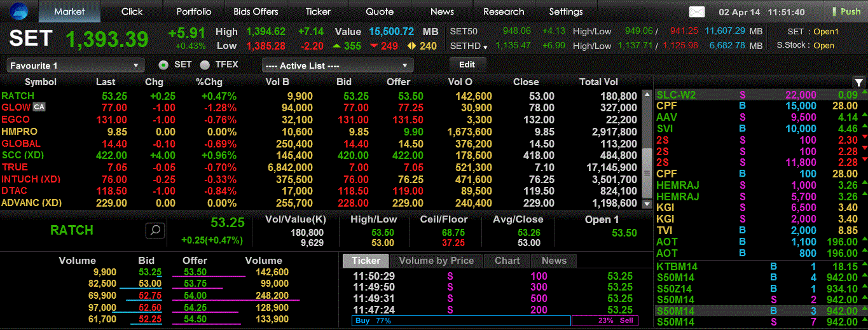Select the SET radio button
The height and width of the screenshot is (330, 868).
pos(163,65)
